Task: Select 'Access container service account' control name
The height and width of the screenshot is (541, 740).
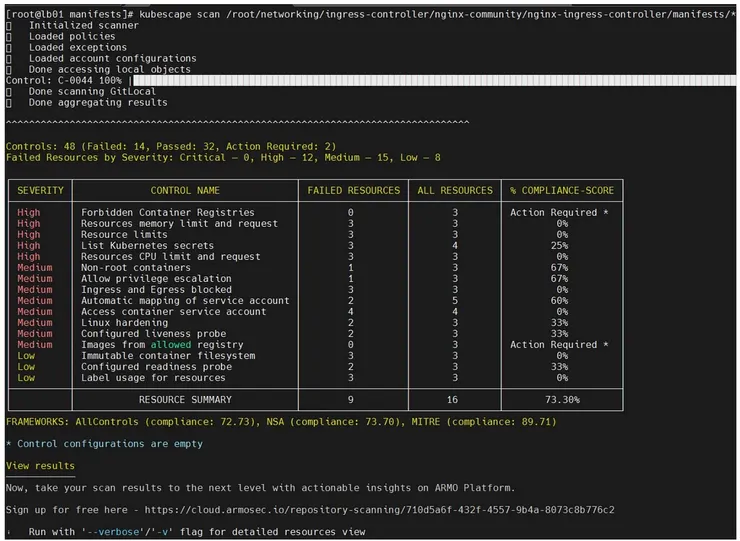Action: [173, 312]
